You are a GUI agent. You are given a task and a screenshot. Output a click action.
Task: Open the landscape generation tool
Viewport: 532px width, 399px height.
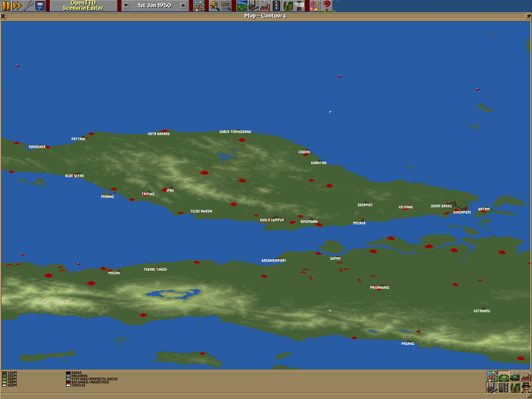(242, 5)
